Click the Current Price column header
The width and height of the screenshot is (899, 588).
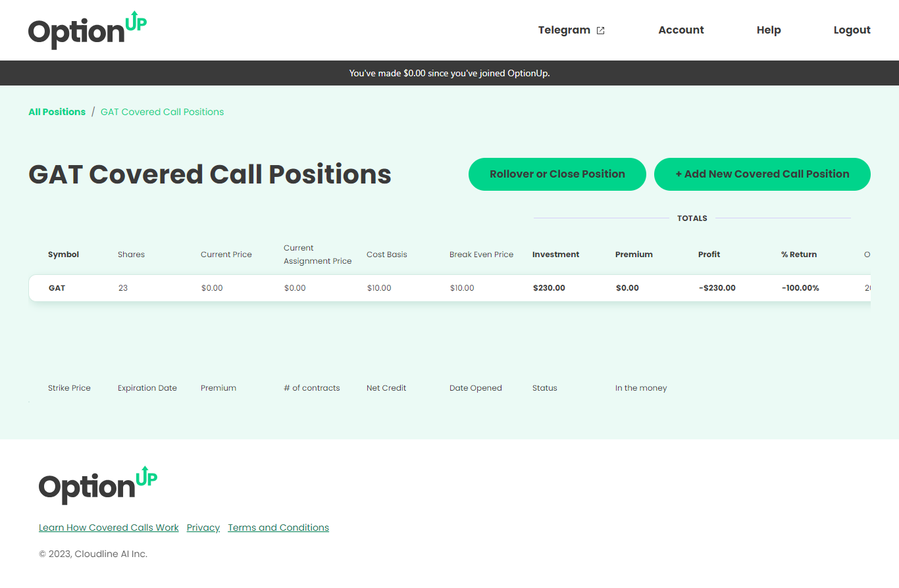point(226,255)
